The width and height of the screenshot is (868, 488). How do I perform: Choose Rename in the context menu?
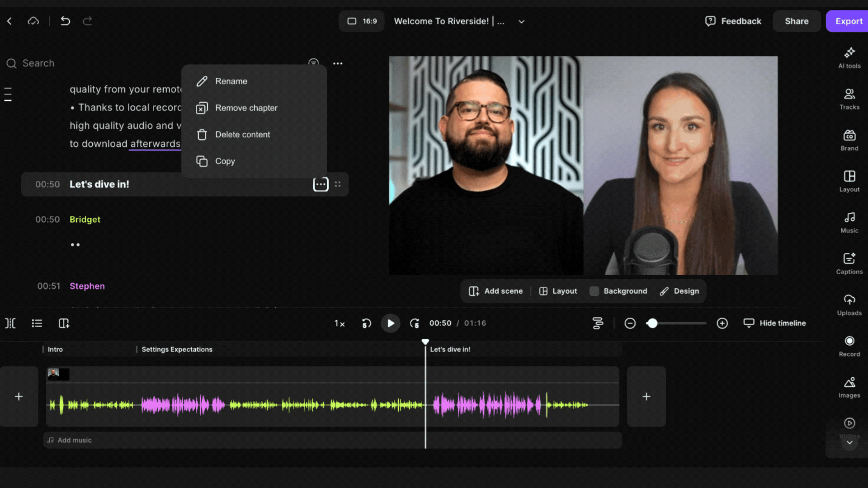(x=231, y=81)
